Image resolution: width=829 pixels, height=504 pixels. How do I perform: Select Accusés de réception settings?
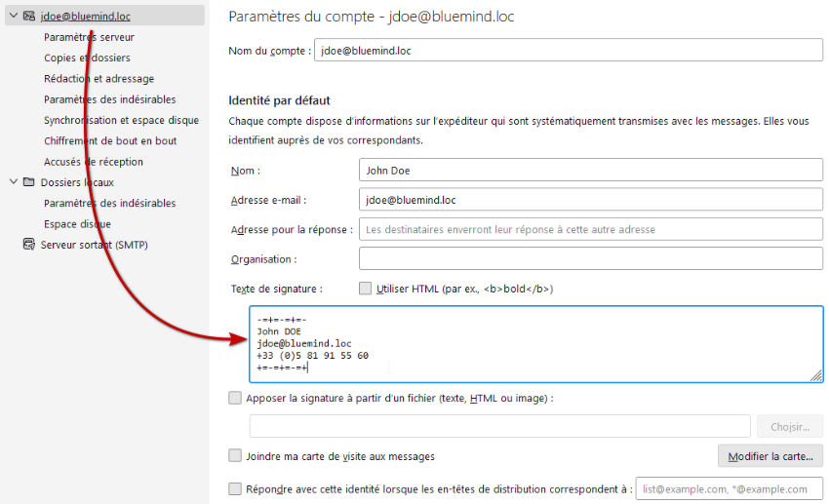coord(94,162)
